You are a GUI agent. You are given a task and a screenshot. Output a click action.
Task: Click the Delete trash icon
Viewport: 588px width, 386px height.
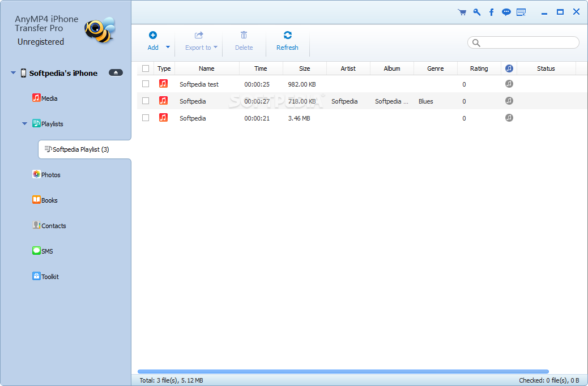point(244,35)
